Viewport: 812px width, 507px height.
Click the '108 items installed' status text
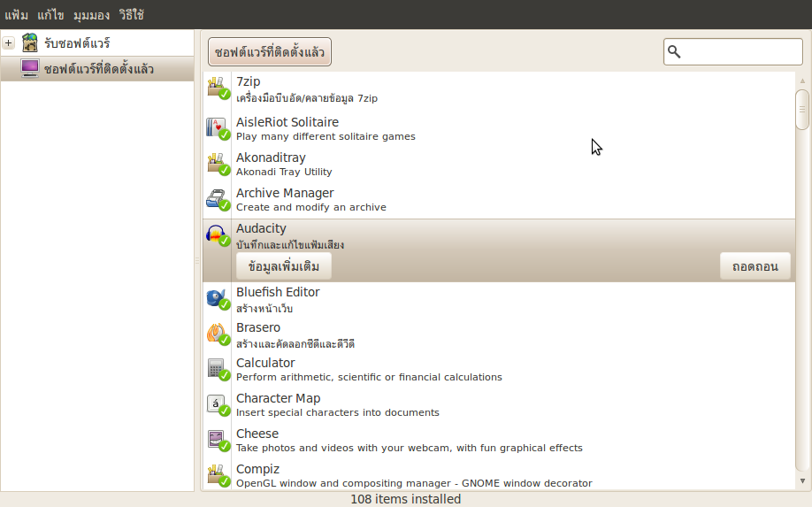405,499
